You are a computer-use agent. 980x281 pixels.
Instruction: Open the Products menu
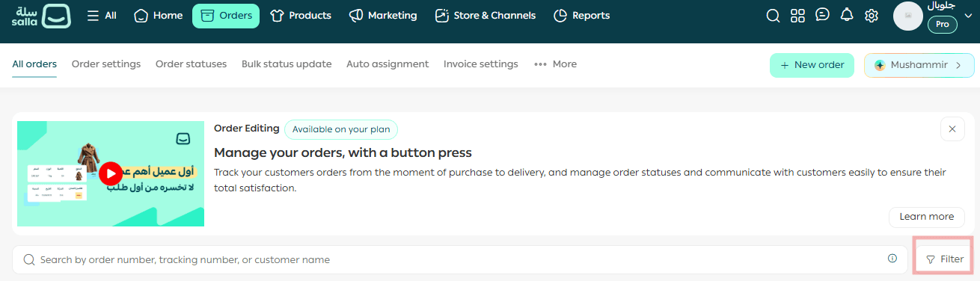(x=301, y=16)
